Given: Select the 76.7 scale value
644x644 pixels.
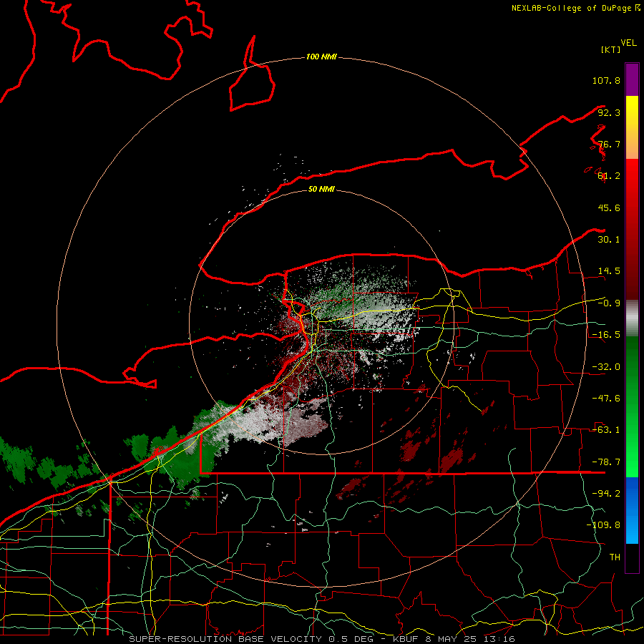Looking at the screenshot, I should pos(609,144).
